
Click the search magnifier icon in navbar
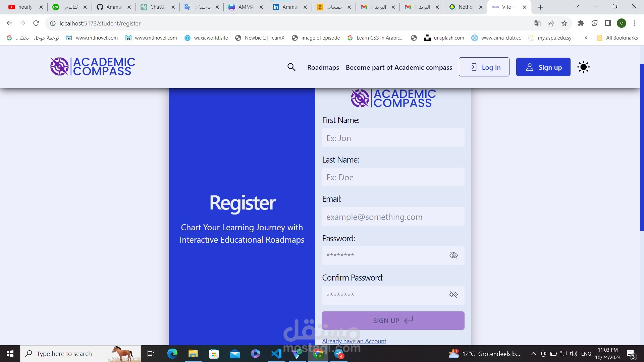click(291, 67)
